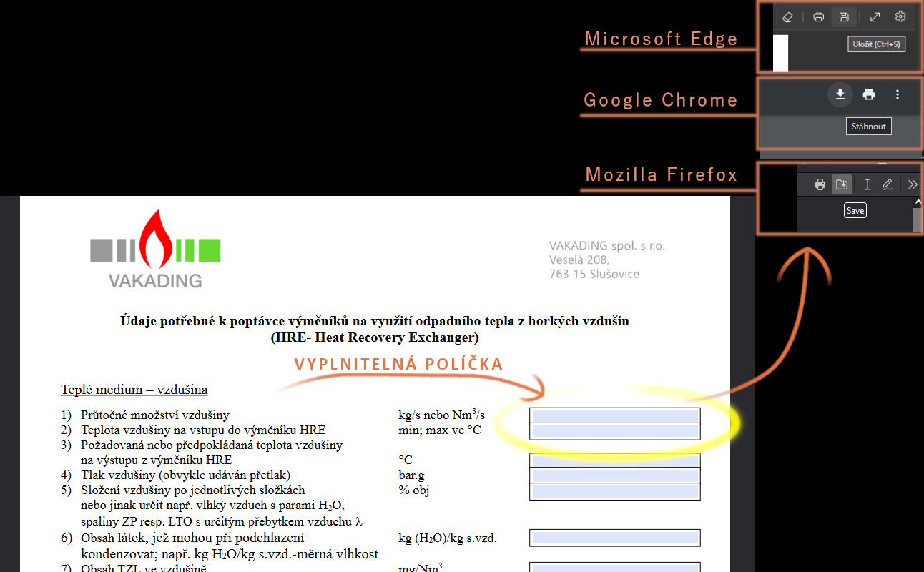Click '(HRE- Heat Recovery Exchanger)' subtitle
The image size is (924, 572).
pyautogui.click(x=375, y=337)
